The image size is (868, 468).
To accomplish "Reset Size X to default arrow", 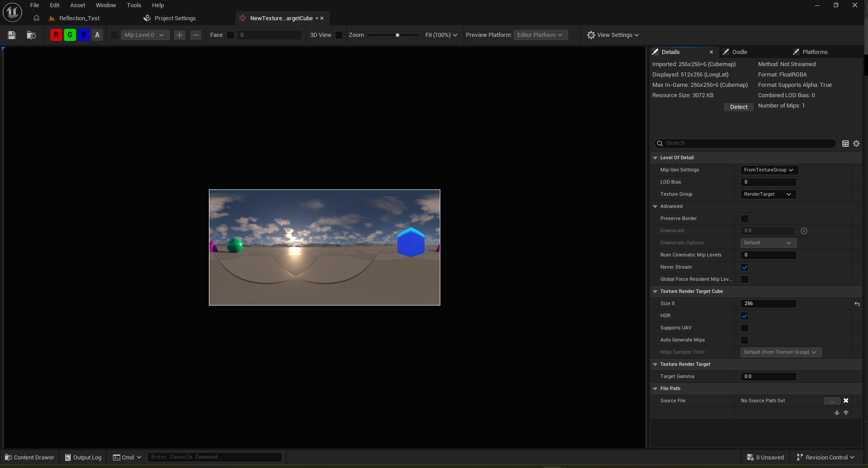I will 857,304.
